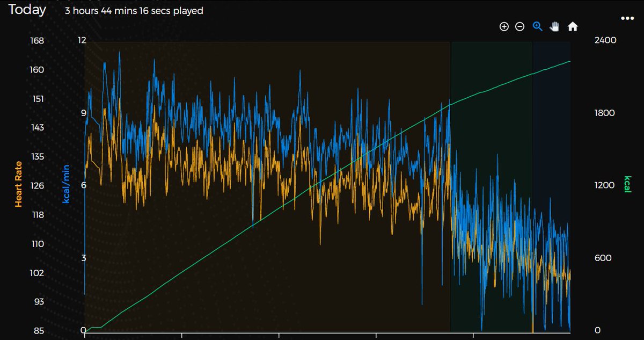
Task: Click the 9 kcal/min axis value
Action: tap(83, 113)
